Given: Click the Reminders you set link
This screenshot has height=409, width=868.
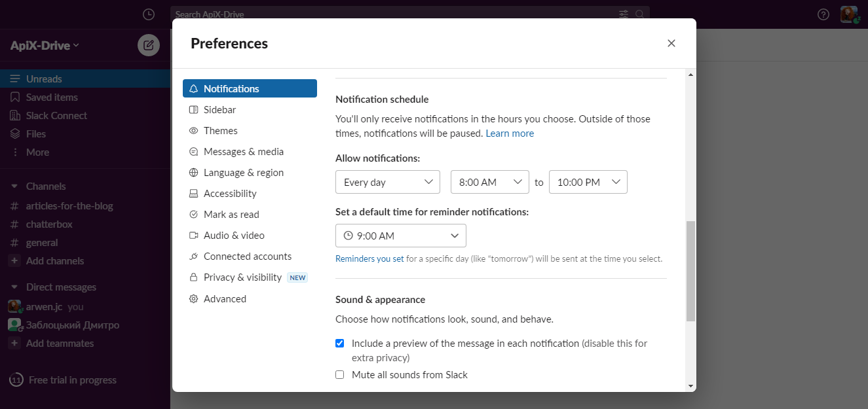Looking at the screenshot, I should 369,258.
